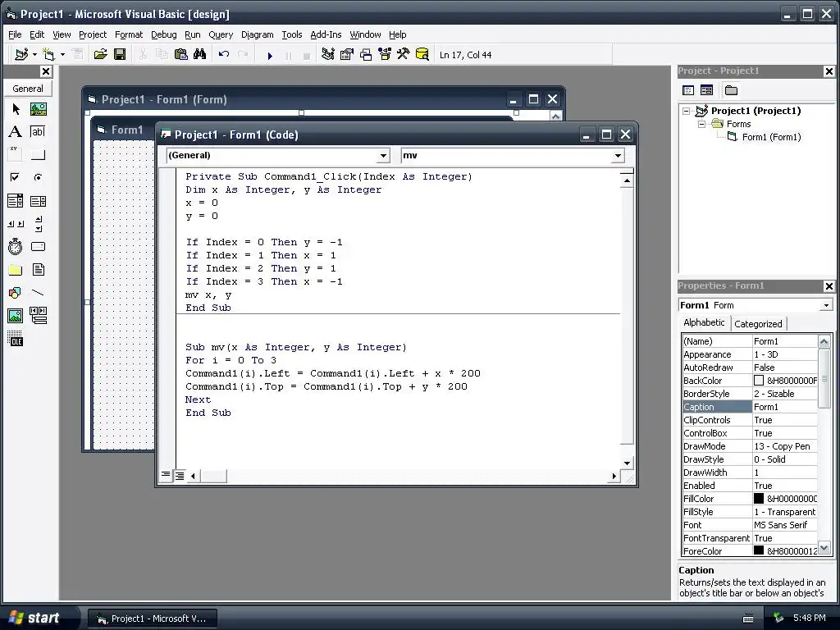
Task: Click the ForeColor color swatch
Action: (759, 550)
